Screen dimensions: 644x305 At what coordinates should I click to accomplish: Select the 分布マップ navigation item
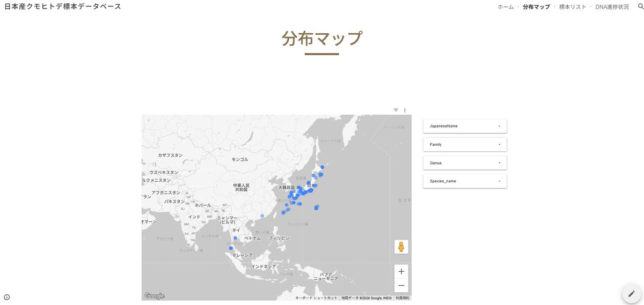point(537,7)
